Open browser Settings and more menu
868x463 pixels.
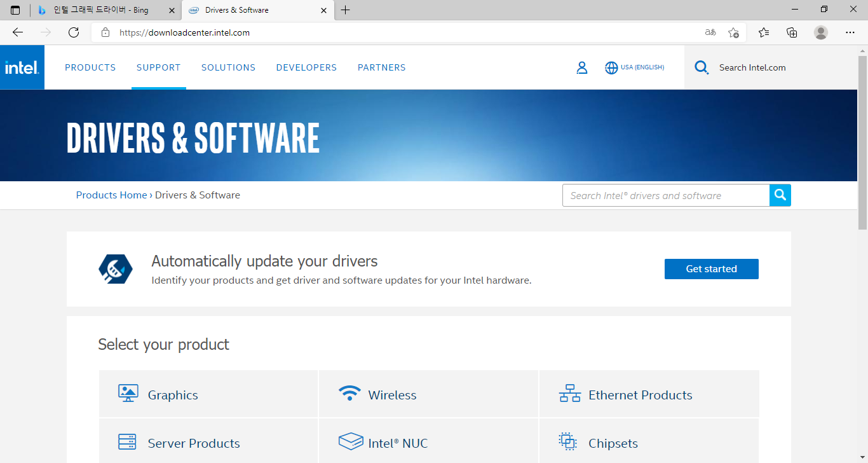tap(850, 32)
